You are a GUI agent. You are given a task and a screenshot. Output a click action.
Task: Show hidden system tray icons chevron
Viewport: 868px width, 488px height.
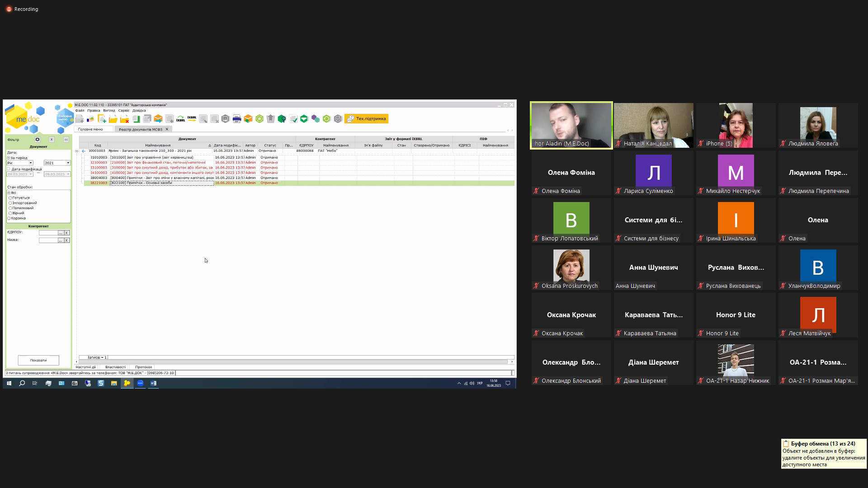pyautogui.click(x=459, y=383)
